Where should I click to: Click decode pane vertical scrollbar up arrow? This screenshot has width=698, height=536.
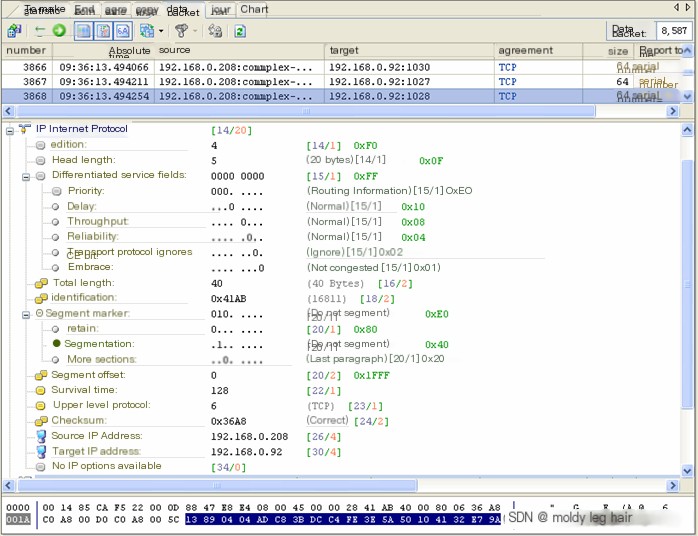(687, 130)
